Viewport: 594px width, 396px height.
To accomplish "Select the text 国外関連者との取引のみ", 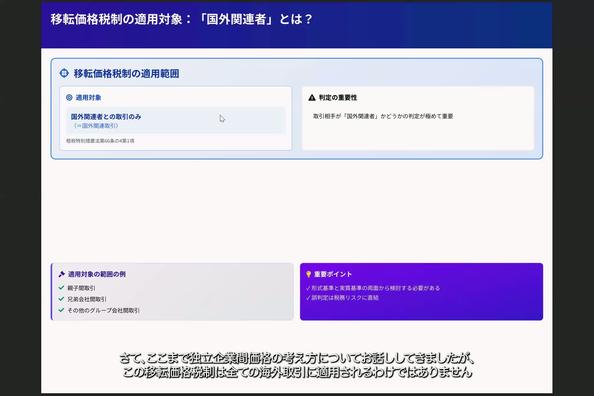I will pyautogui.click(x=106, y=117).
